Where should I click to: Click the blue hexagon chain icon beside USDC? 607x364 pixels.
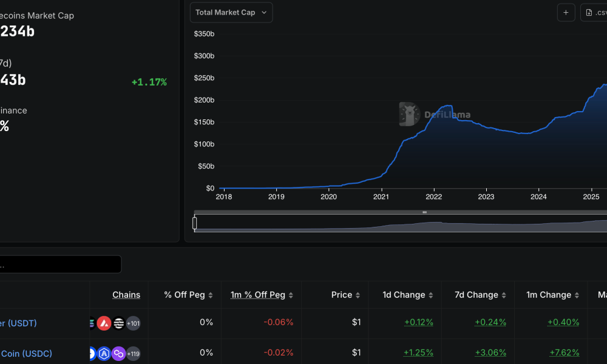pos(104,353)
